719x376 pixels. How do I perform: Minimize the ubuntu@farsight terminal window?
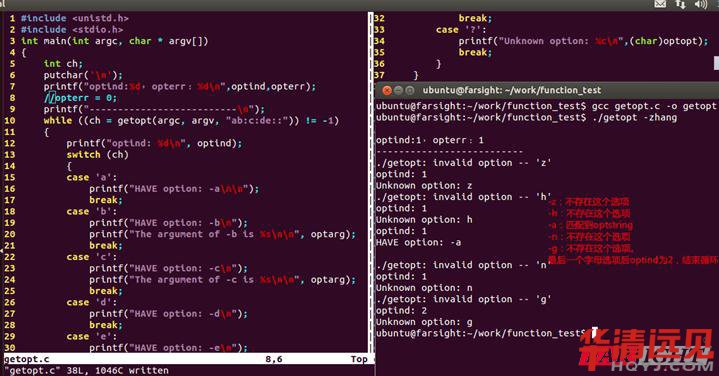click(x=398, y=90)
